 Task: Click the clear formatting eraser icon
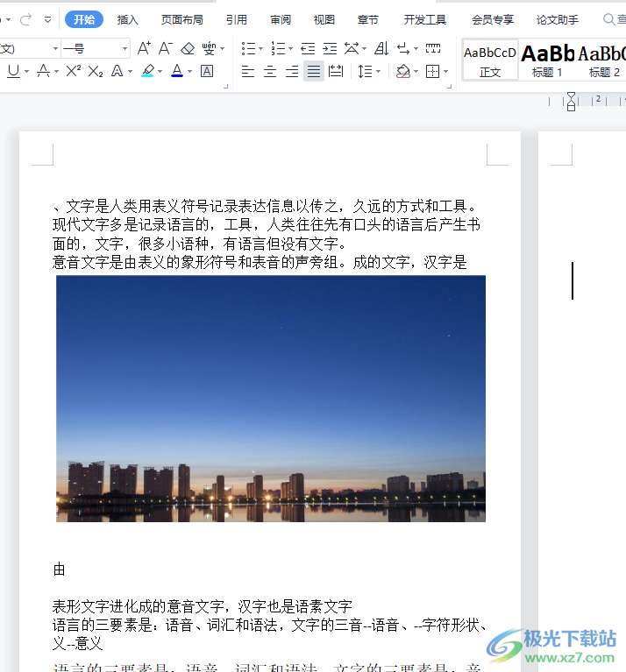point(188,48)
